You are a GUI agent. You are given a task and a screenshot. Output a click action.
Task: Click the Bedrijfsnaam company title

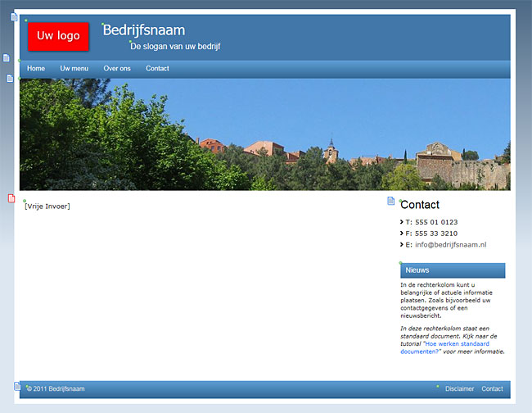click(x=144, y=29)
